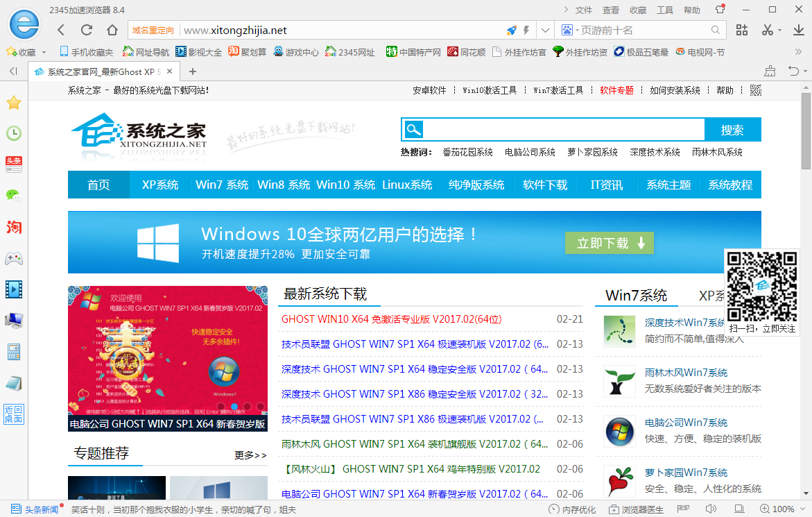Open the scissors screenshot tool
Image resolution: width=812 pixels, height=517 pixels.
click(x=767, y=30)
